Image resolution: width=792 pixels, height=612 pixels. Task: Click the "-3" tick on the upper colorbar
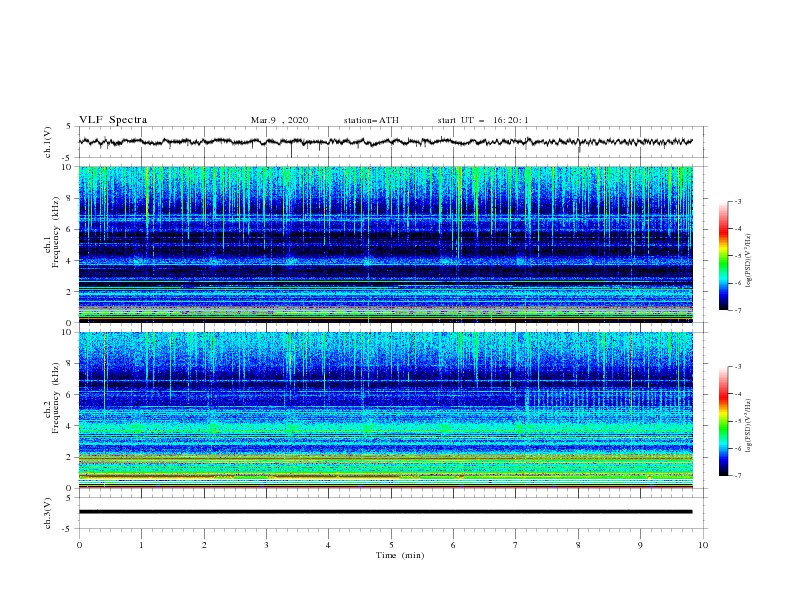tap(737, 202)
